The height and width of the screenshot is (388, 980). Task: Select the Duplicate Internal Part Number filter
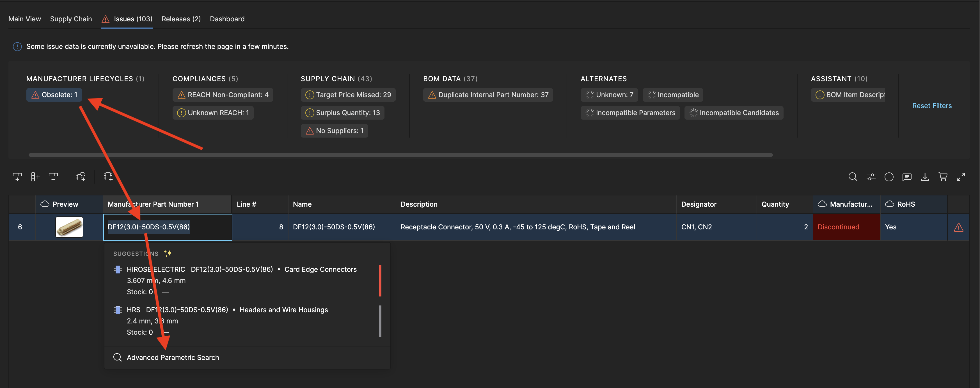(x=488, y=95)
